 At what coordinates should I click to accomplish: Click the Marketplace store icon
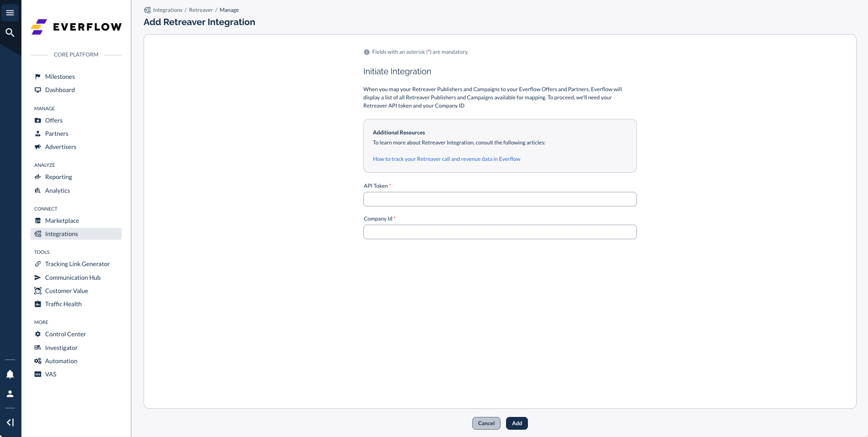pos(38,221)
